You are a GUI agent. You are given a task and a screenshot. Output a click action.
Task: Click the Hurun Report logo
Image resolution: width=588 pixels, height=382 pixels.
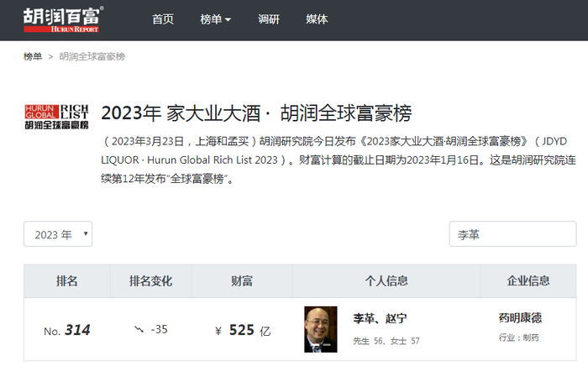point(63,19)
